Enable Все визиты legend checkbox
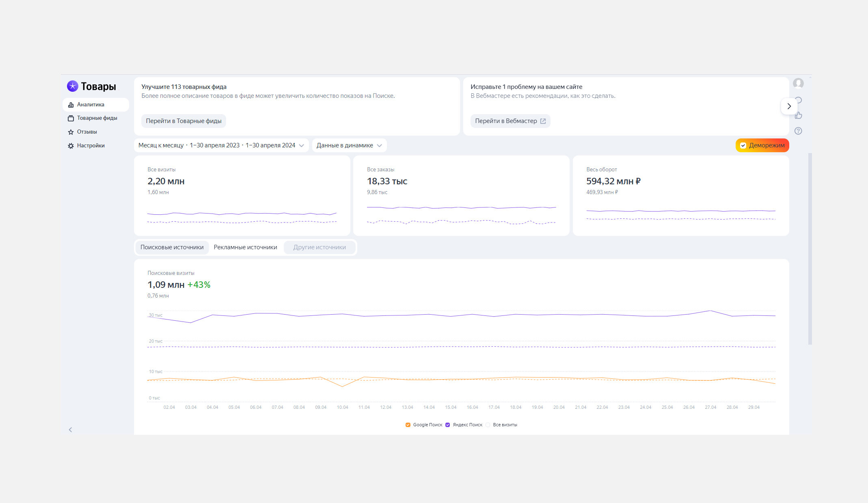This screenshot has width=868, height=503. [x=488, y=425]
